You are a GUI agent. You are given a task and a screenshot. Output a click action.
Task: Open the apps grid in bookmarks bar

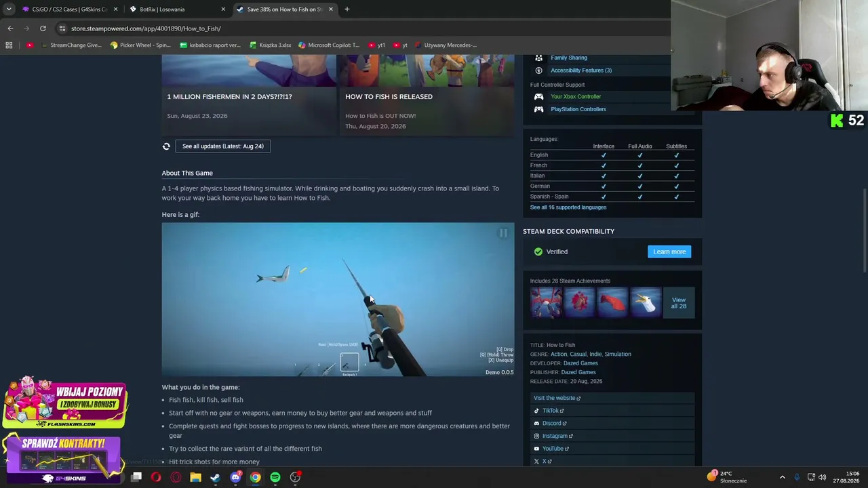point(9,45)
